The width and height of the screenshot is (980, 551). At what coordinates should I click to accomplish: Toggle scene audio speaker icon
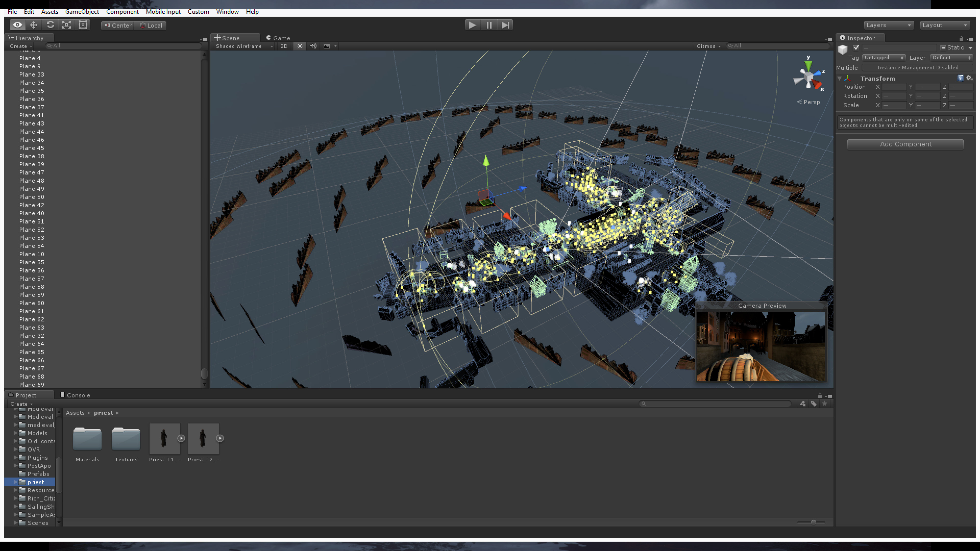coord(313,46)
